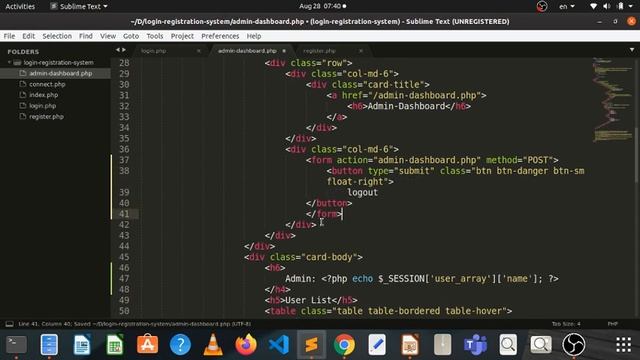Viewport: 640px width, 360px height.
Task: Click the battery icon in the top bar
Action: pos(620,6)
